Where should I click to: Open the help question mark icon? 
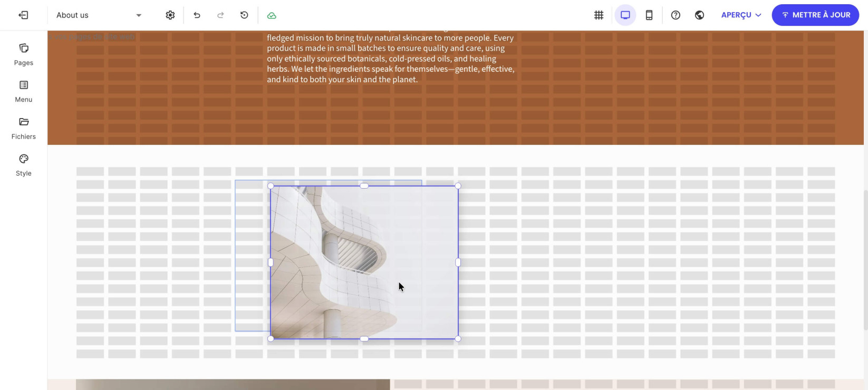pos(676,15)
